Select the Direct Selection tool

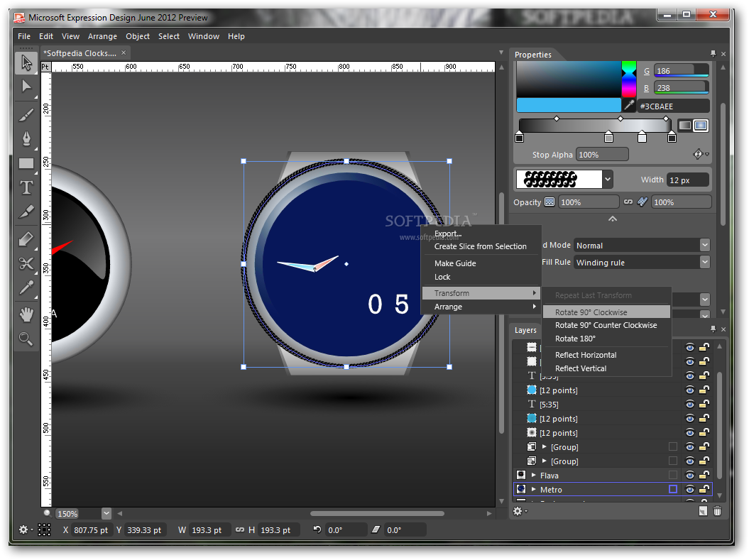(x=26, y=87)
